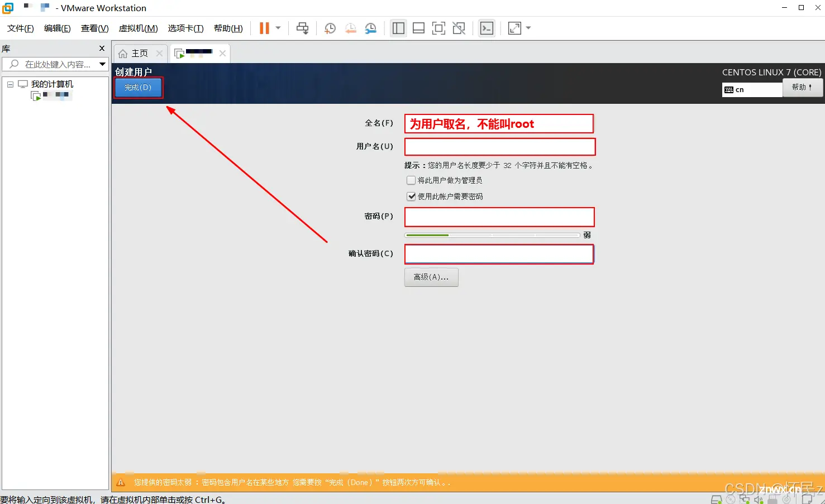Open the dropdown arrow next to stretch icon
This screenshot has height=504, width=825.
pyautogui.click(x=528, y=28)
